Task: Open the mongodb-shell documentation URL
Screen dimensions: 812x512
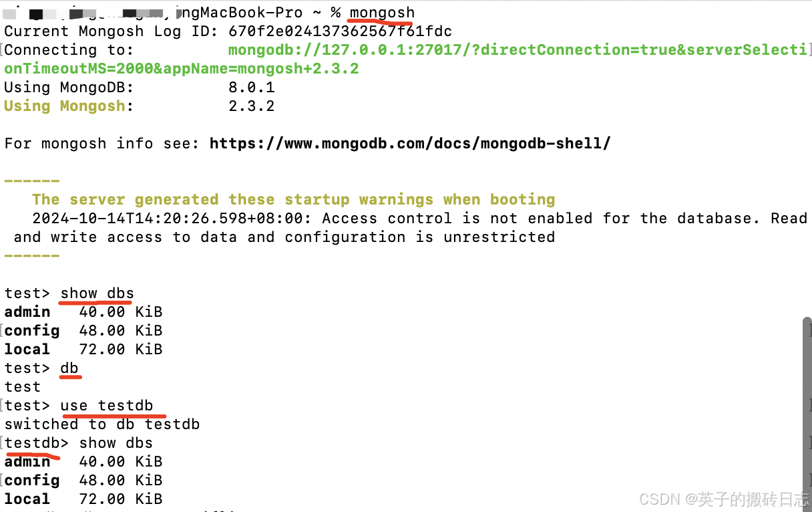Action: [x=410, y=143]
